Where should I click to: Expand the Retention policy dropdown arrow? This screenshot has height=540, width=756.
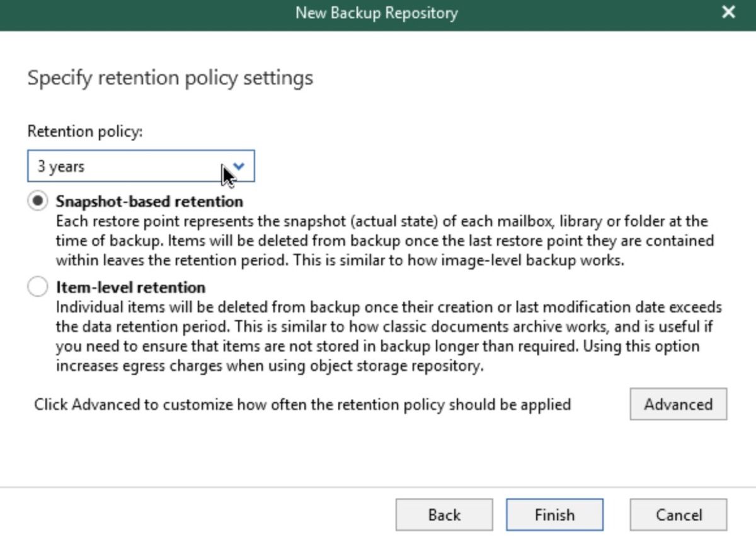click(x=239, y=166)
